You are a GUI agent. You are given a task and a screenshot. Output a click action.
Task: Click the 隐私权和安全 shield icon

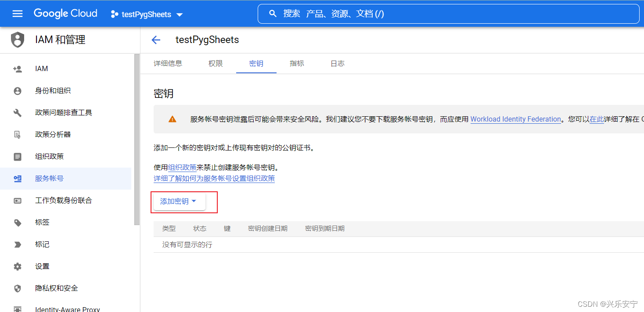pos(18,288)
